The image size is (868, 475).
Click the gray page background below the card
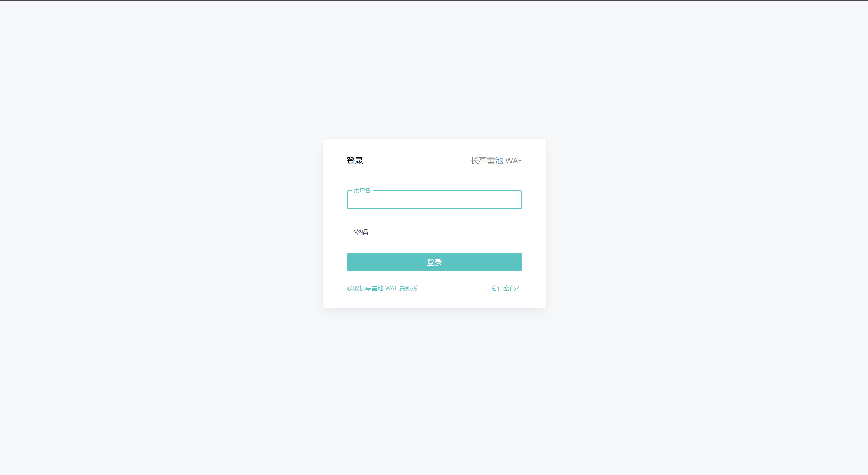point(434,390)
